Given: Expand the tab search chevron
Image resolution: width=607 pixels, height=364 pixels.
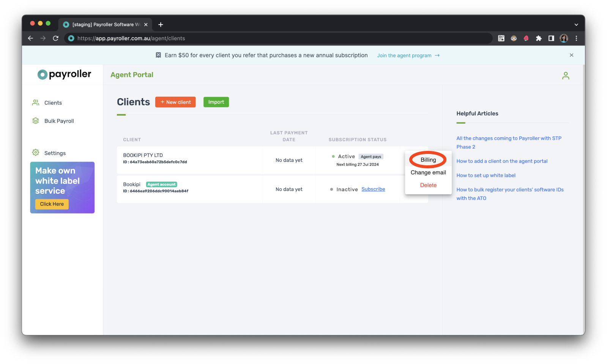Looking at the screenshot, I should point(576,25).
